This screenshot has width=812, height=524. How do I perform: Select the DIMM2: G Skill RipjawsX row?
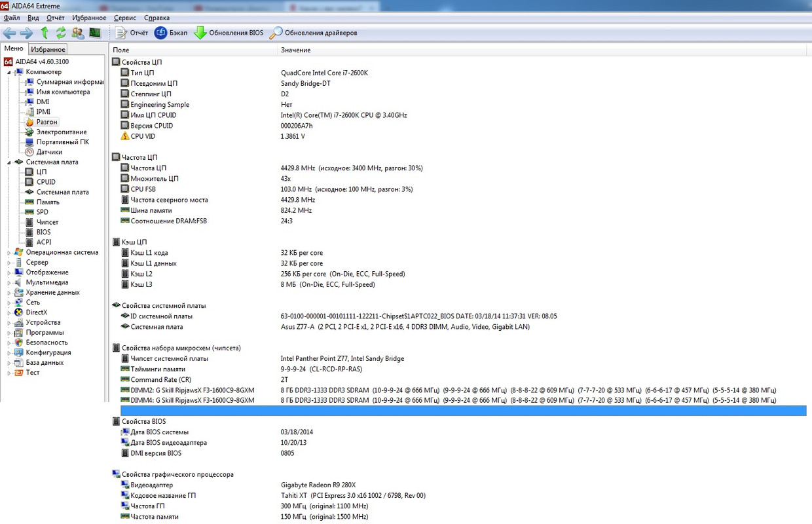coord(463,390)
